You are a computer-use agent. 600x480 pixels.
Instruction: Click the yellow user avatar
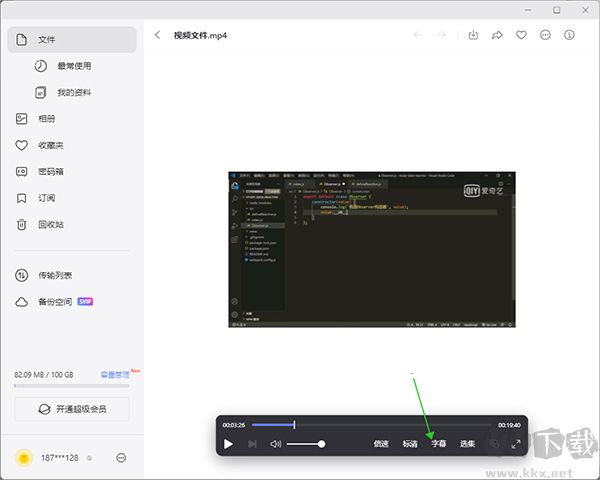pyautogui.click(x=24, y=457)
